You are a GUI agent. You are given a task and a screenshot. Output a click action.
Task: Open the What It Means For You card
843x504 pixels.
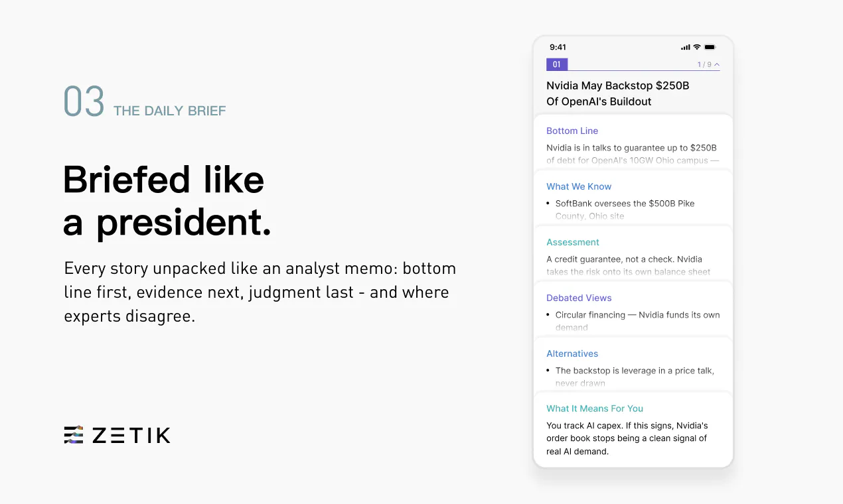point(633,430)
